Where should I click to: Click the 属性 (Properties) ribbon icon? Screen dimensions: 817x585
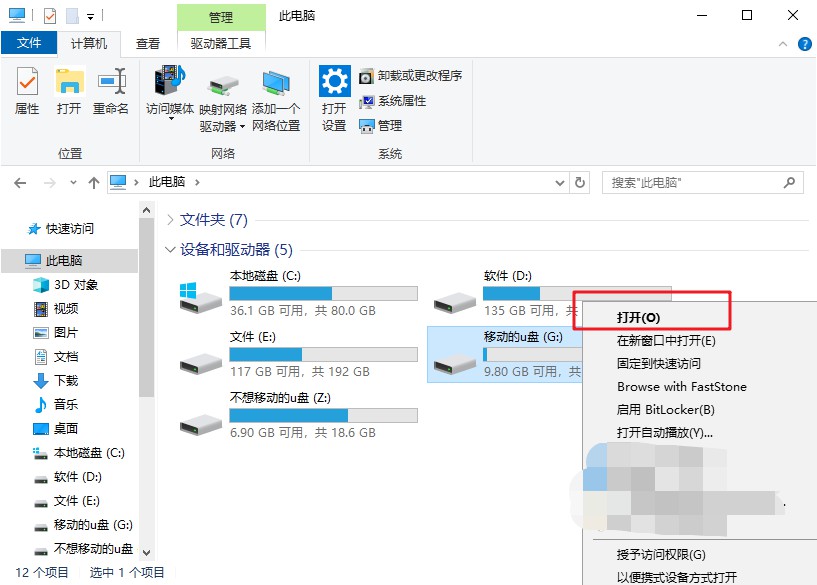(27, 91)
